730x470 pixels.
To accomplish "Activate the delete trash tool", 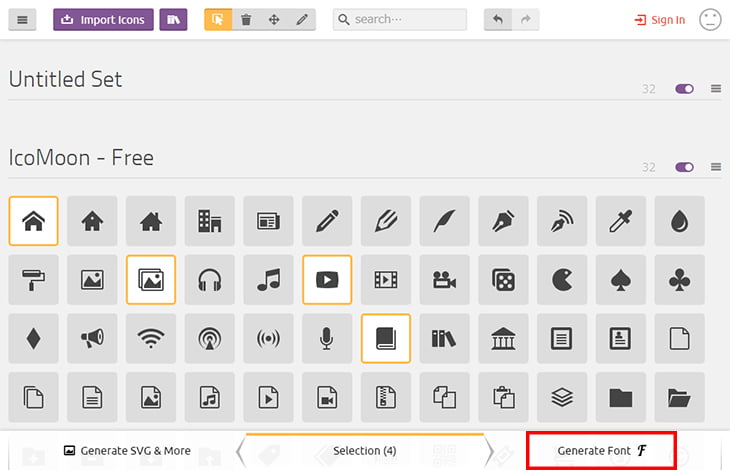I will (x=246, y=19).
